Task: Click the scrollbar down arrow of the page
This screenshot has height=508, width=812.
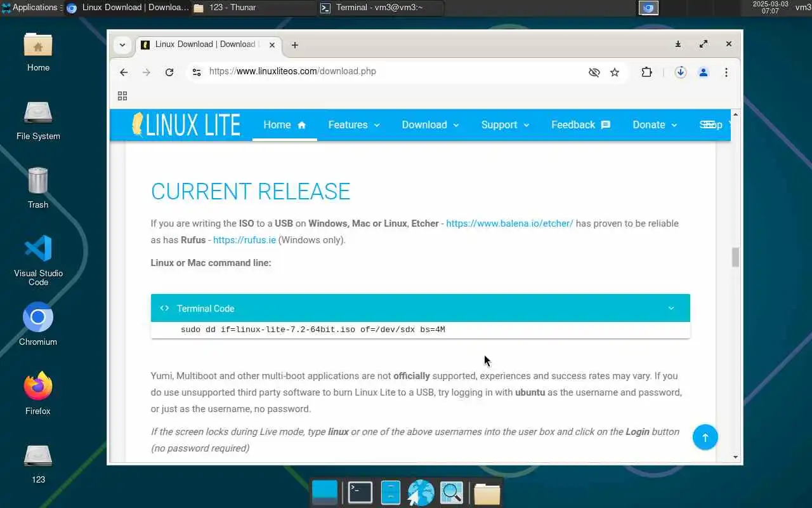Action: 736,457
